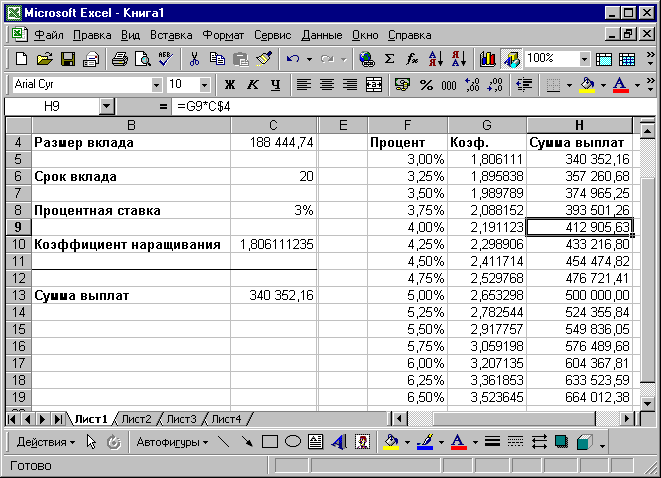Insert a text box from Drawing toolbar
Viewport: 661px width, 478px height.
pyautogui.click(x=315, y=442)
